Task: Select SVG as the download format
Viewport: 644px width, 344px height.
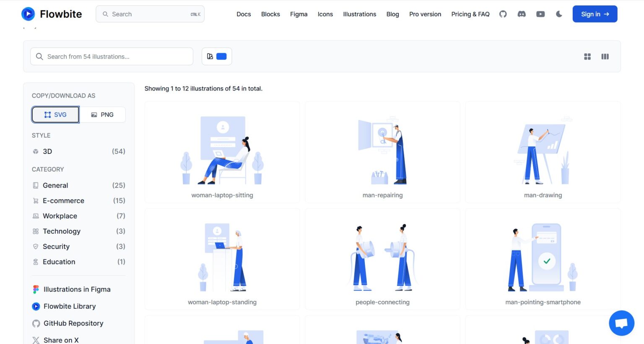Action: coord(55,114)
